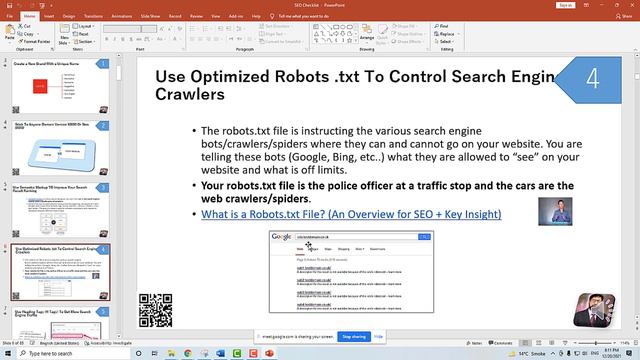This screenshot has width=640, height=360.
Task: Switch to Slide Sorter view
Action: [x=539, y=343]
